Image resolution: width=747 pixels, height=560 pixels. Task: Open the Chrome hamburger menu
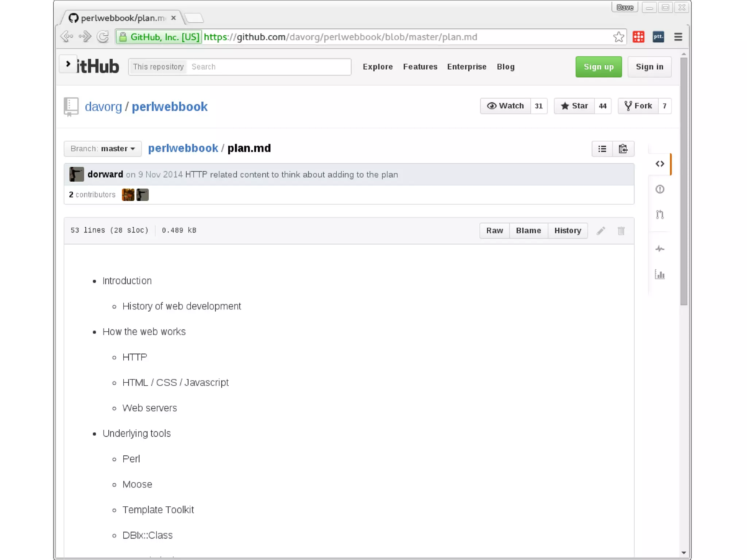click(x=678, y=37)
